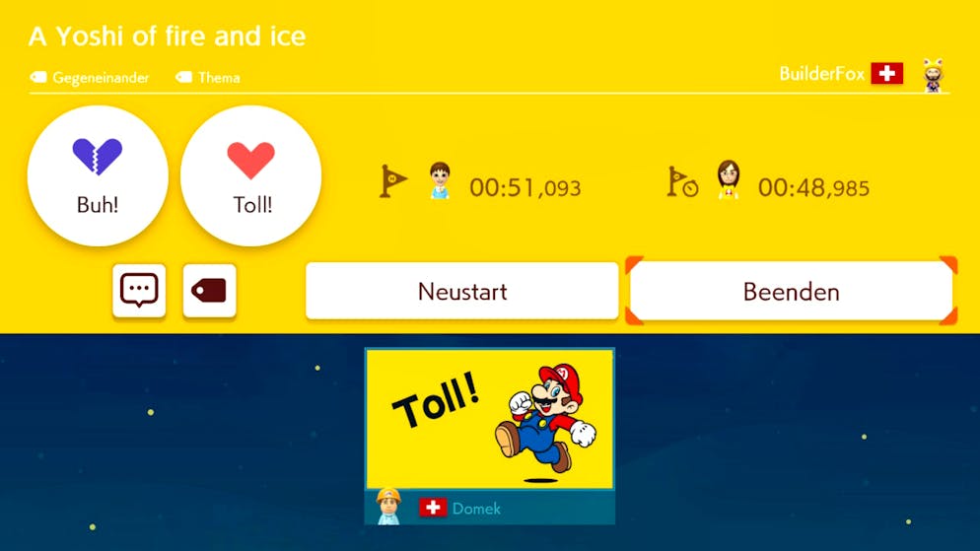This screenshot has height=551, width=980.
Task: Choose the Beenden button
Action: pyautogui.click(x=792, y=291)
